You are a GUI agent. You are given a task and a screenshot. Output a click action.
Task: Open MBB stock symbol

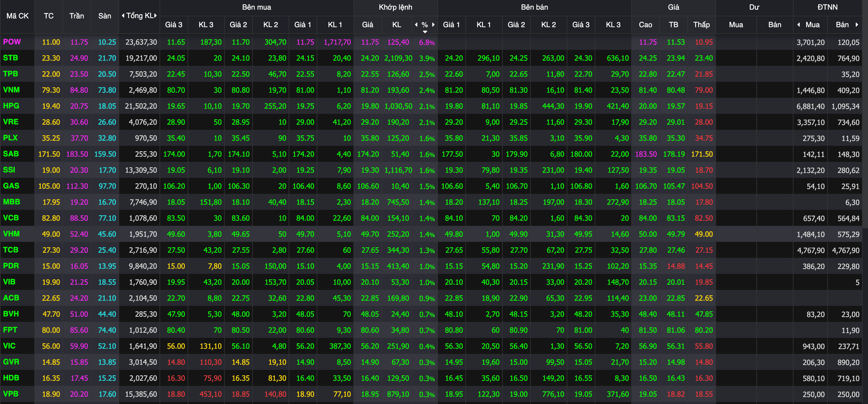click(11, 202)
